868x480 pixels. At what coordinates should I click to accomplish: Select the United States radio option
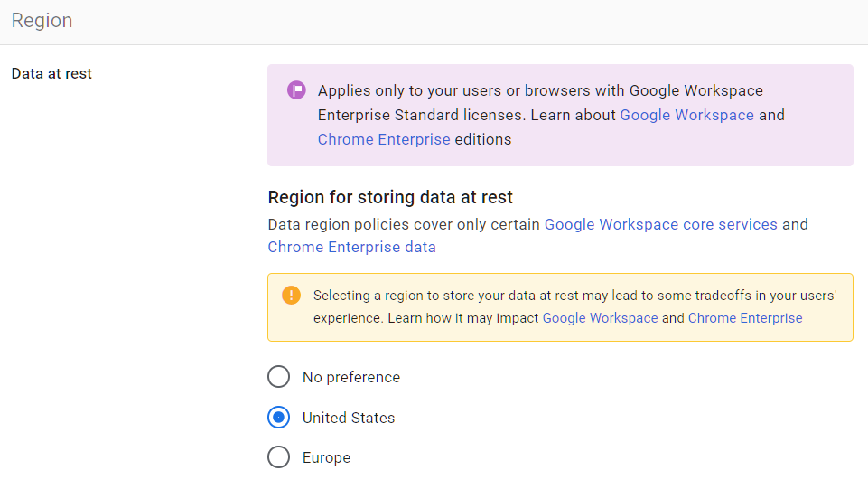278,418
